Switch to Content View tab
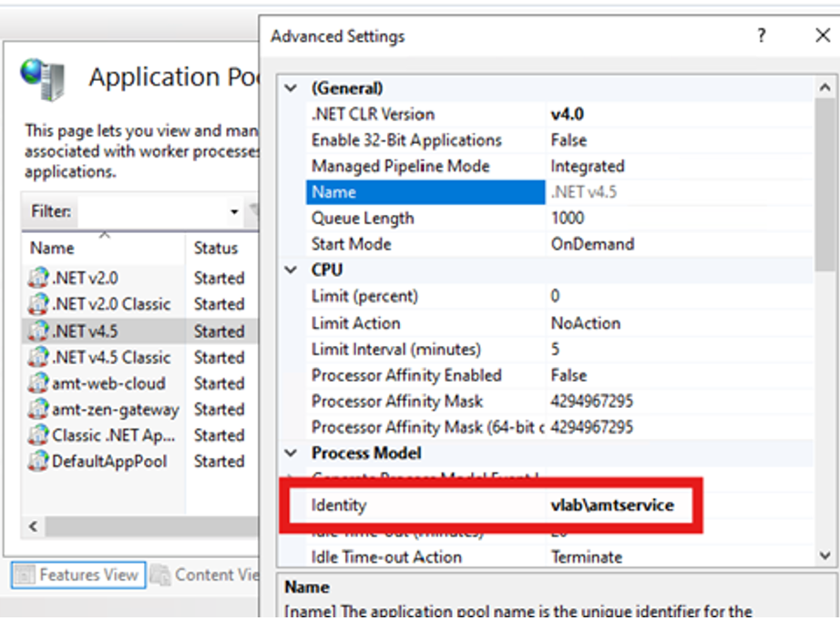The width and height of the screenshot is (840, 621). coord(205,575)
